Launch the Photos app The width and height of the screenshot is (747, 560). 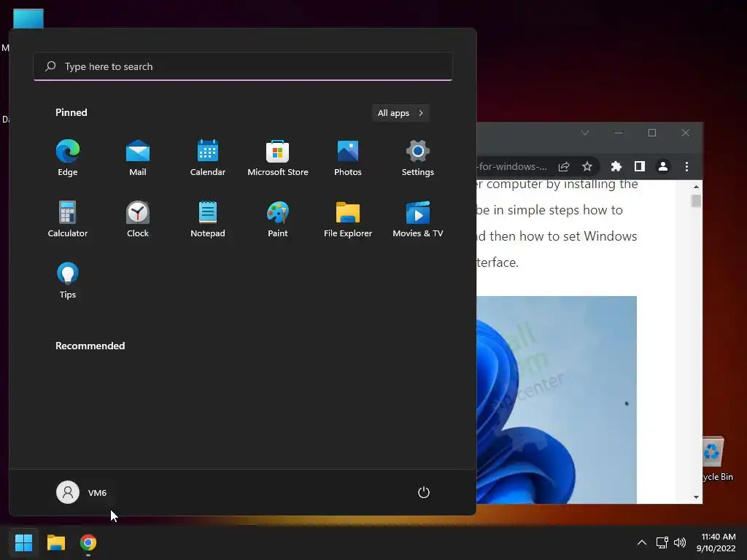[348, 158]
